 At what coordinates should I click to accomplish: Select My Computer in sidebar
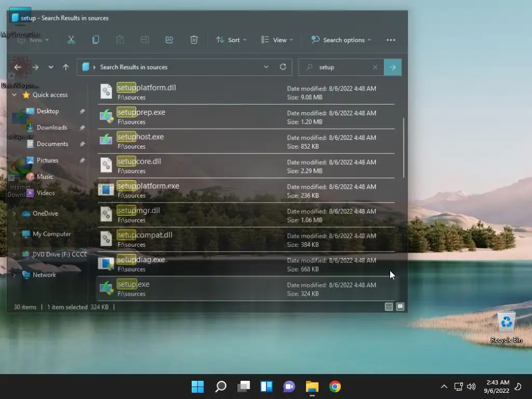pyautogui.click(x=51, y=234)
